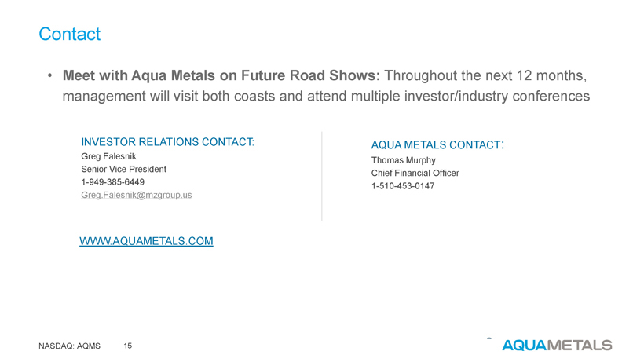Click the vertical divider between contact blocks
This screenshot has width=644, height=362.
[322, 176]
